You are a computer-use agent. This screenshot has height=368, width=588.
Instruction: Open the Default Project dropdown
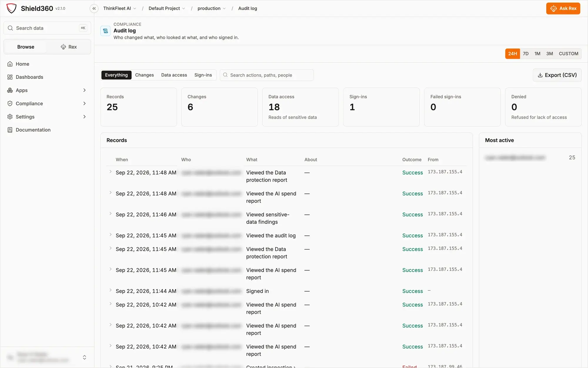point(167,9)
